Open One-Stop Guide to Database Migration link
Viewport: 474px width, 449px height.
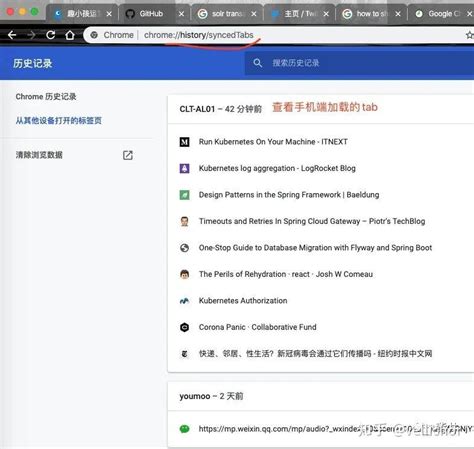tap(315, 248)
